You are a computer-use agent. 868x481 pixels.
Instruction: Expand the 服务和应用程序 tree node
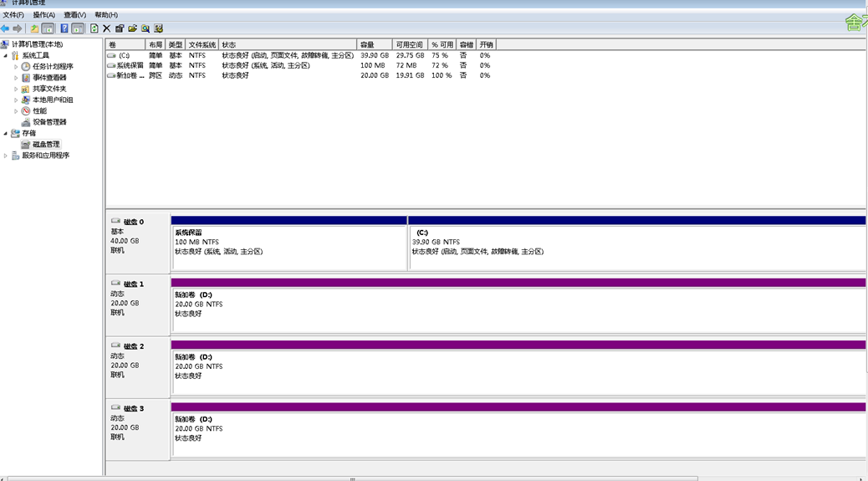point(6,156)
